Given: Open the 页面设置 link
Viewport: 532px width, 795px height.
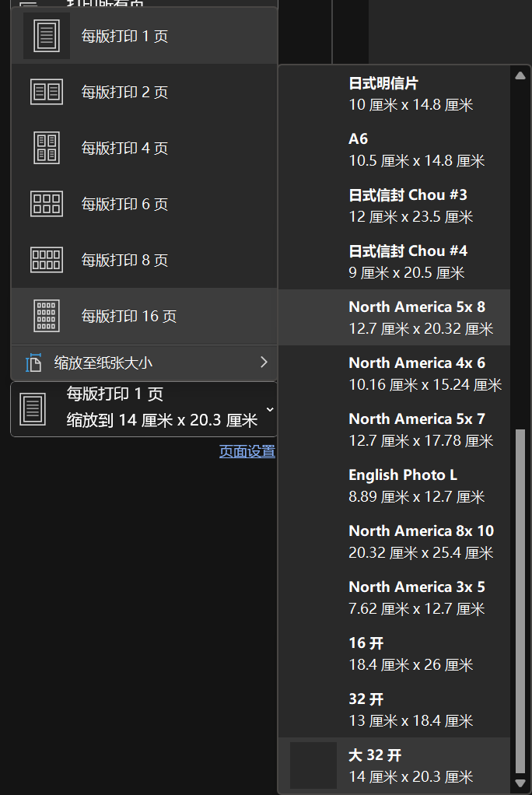Looking at the screenshot, I should click(247, 452).
